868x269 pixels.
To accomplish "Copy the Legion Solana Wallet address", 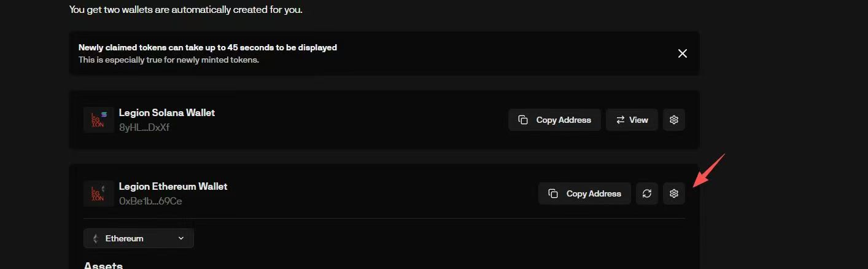I will click(554, 120).
